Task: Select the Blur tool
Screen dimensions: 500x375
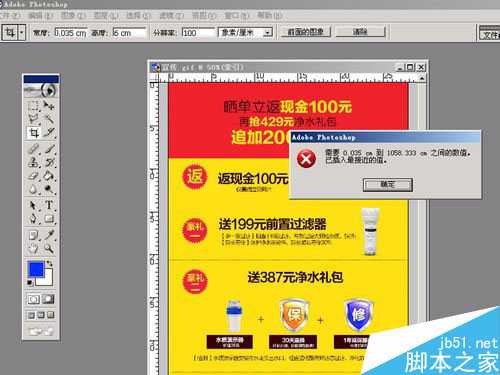Action: point(33,189)
